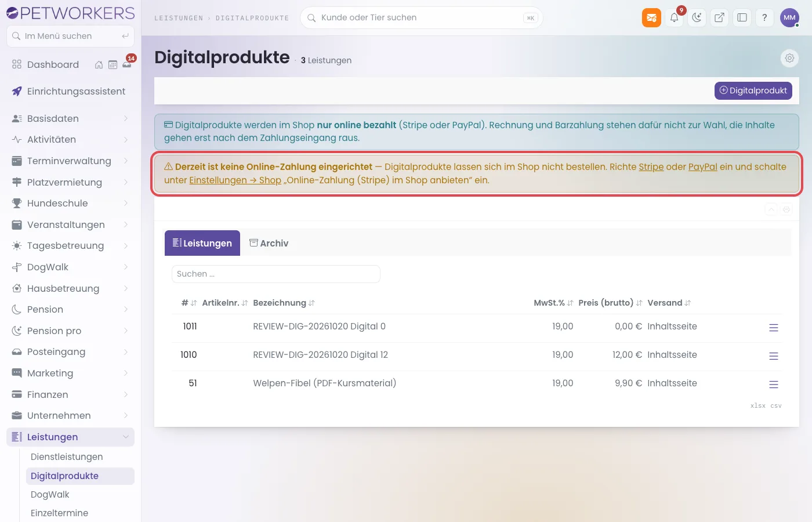This screenshot has height=522, width=812.
Task: Open the orange mail inbox icon
Action: [x=651, y=17]
